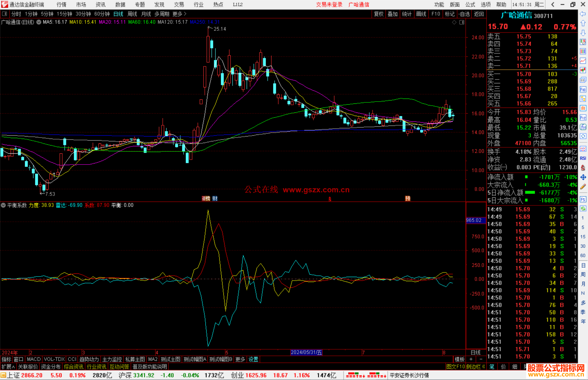Expand the 扩展 panel at bottom left
The width and height of the screenshot is (588, 380).
(8, 367)
